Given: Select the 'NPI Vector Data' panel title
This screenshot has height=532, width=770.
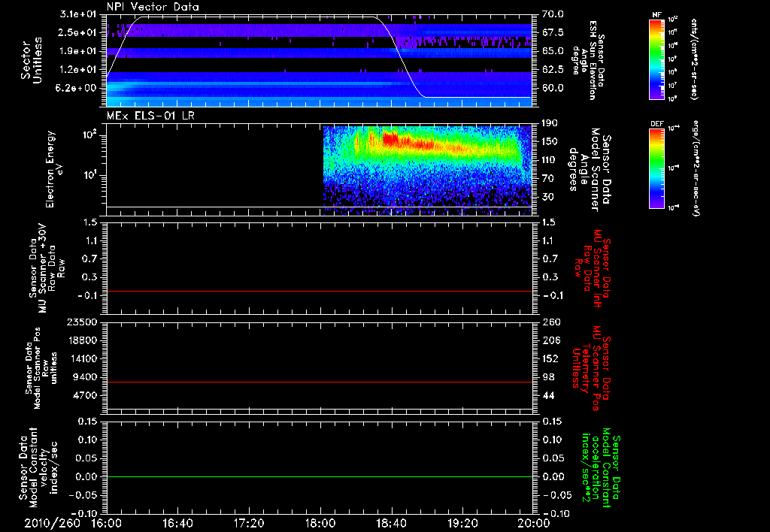Looking at the screenshot, I should (x=153, y=7).
